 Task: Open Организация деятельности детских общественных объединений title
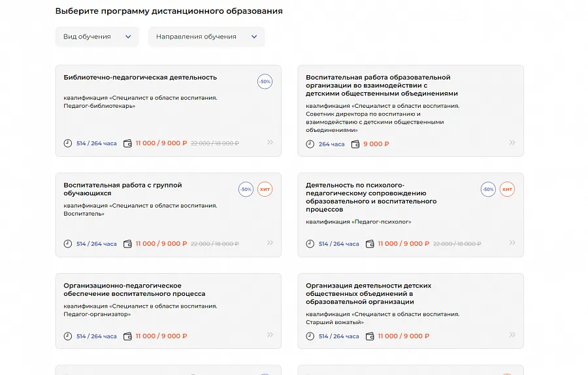[x=368, y=293]
